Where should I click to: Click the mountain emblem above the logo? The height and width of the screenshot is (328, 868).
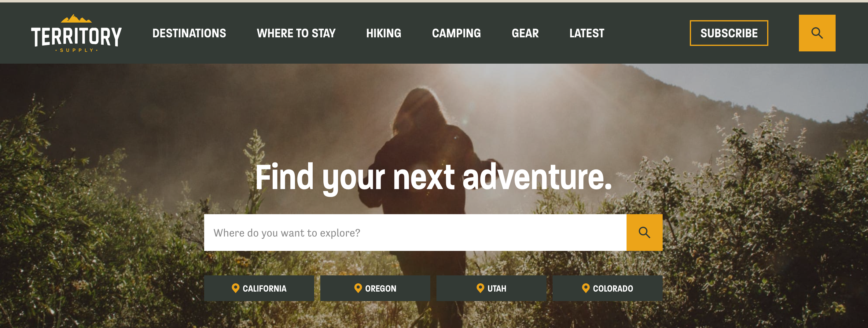76,19
